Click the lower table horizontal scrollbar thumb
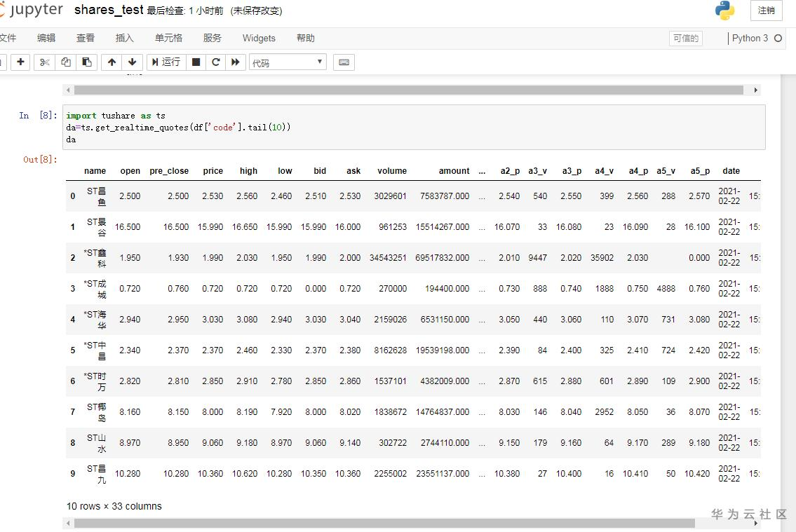The height and width of the screenshot is (532, 796). (x=384, y=523)
